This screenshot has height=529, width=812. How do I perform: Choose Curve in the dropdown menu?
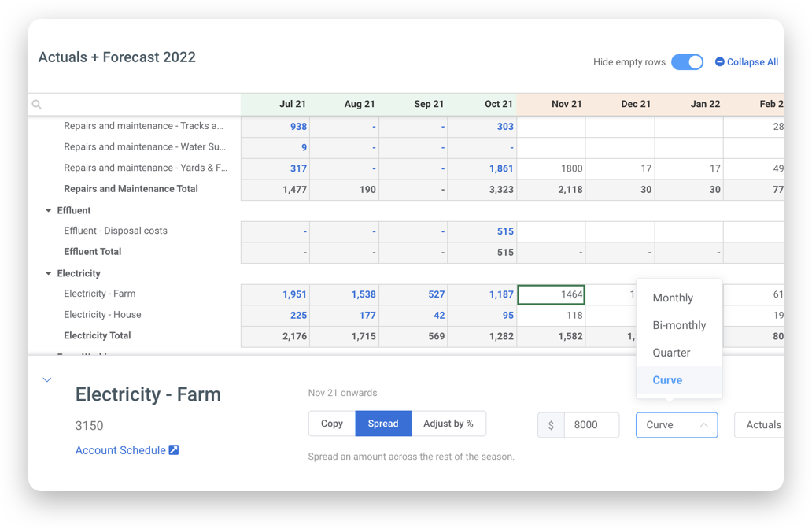666,380
